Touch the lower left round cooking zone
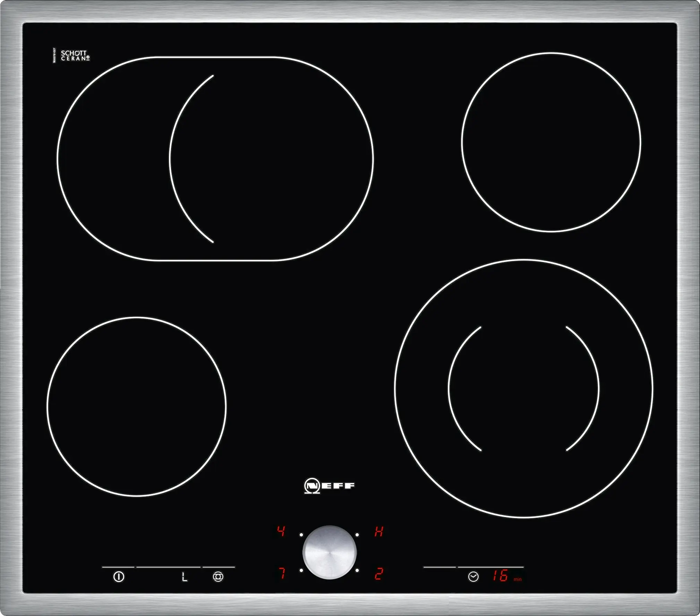The image size is (700, 616). 136,406
